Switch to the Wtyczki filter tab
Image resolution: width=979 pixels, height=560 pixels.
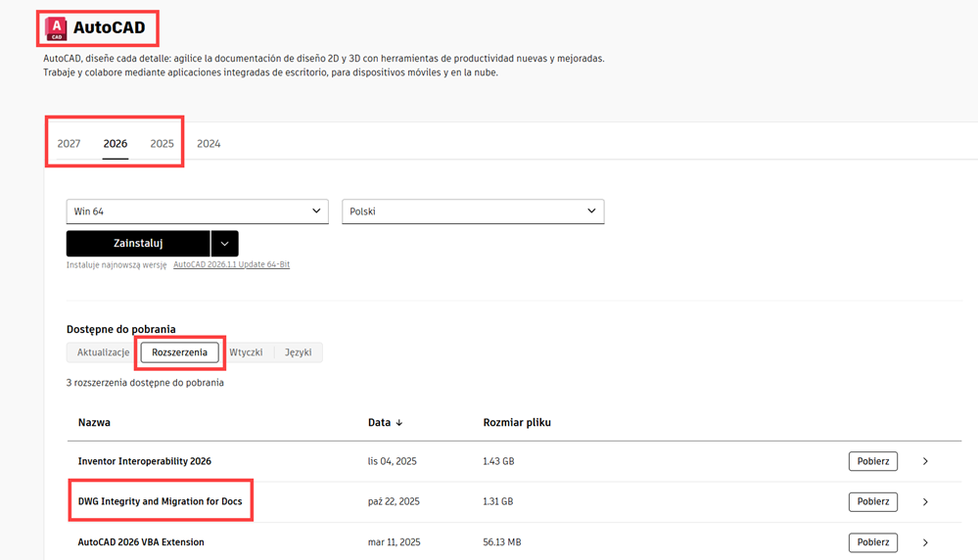[x=246, y=352]
